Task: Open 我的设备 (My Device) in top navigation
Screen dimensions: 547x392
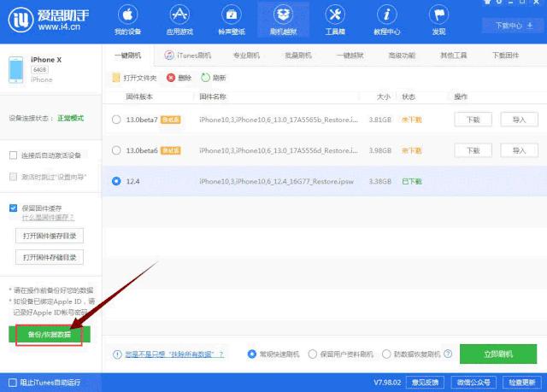Action: (127, 20)
